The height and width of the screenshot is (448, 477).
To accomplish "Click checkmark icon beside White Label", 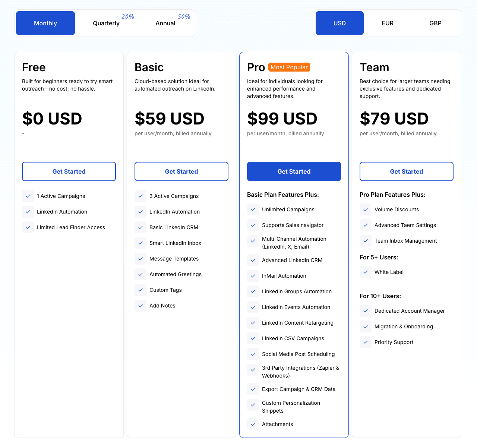I will [366, 272].
